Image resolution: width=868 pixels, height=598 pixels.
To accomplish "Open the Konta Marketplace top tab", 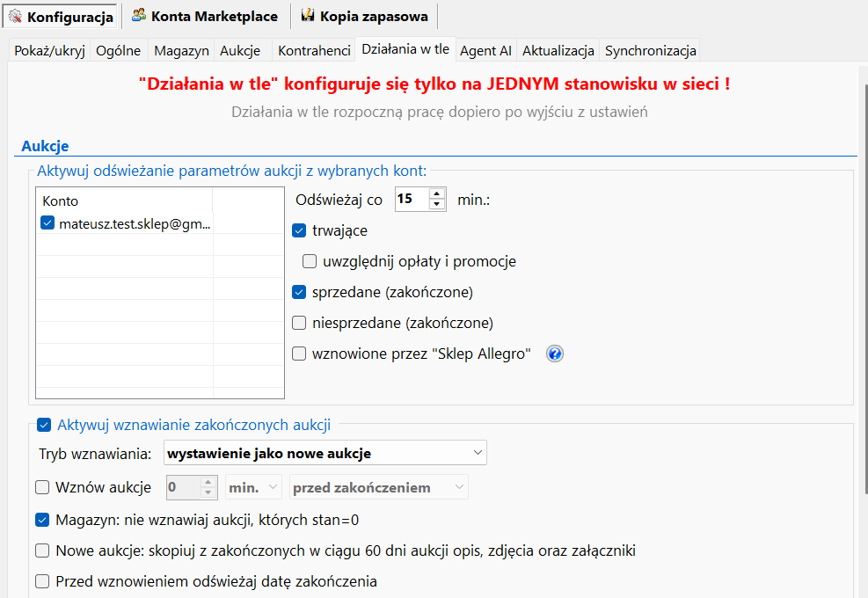I will tap(204, 17).
